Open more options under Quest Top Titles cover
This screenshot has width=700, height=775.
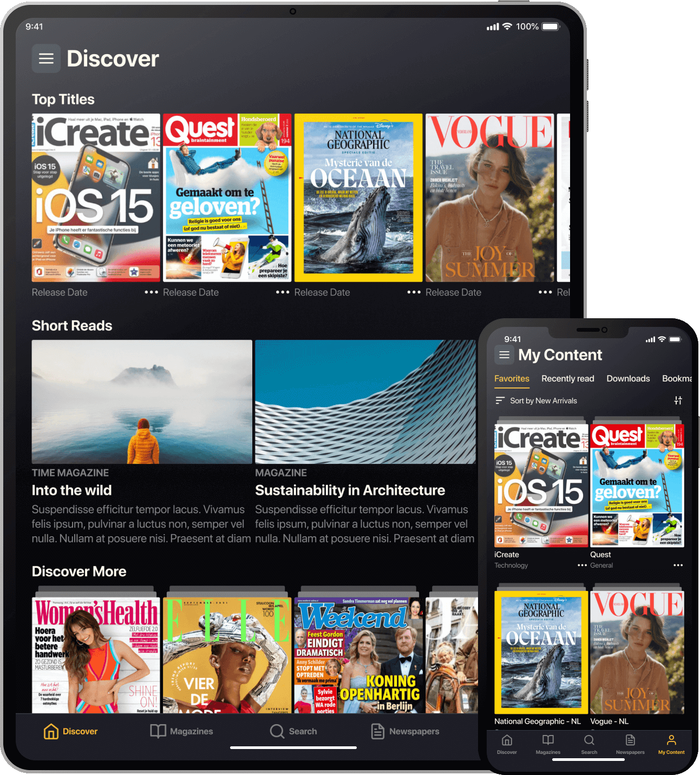click(x=283, y=292)
